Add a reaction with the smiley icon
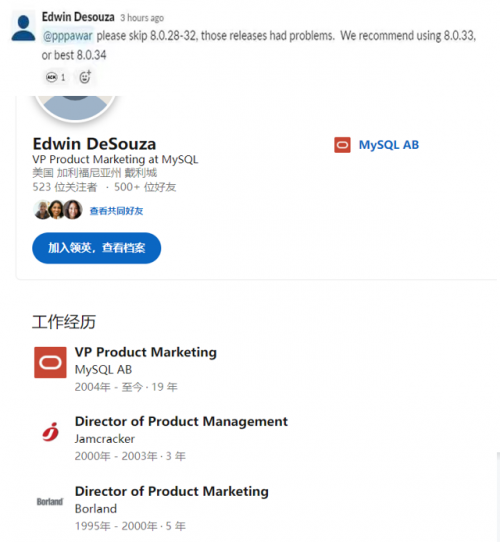The image size is (500, 542). coord(85,77)
